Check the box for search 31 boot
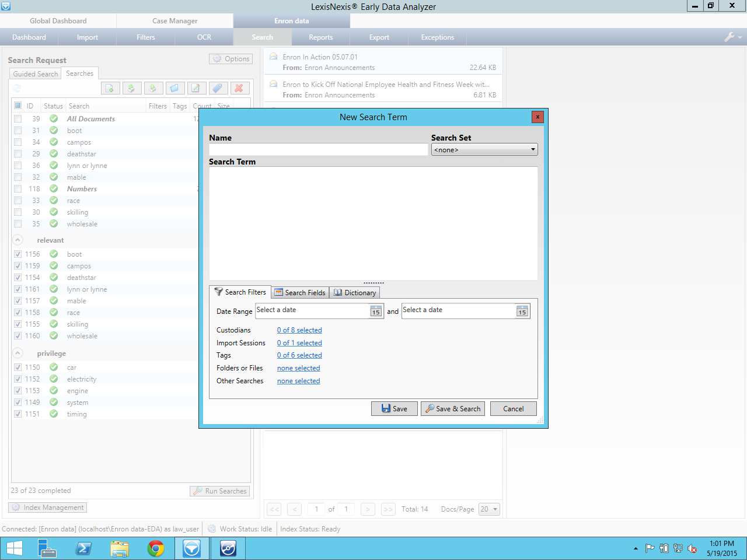747x560 pixels. click(x=18, y=131)
